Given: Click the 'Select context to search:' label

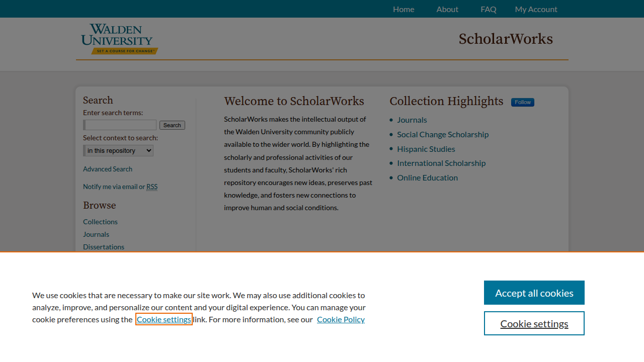Looking at the screenshot, I should point(120,138).
